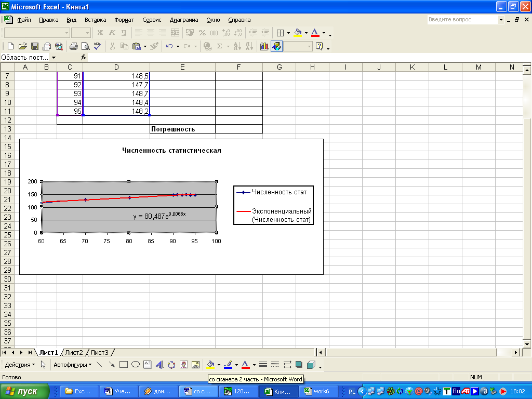Open the top fill color dropdown arrow
This screenshot has width=532, height=399.
(x=306, y=33)
